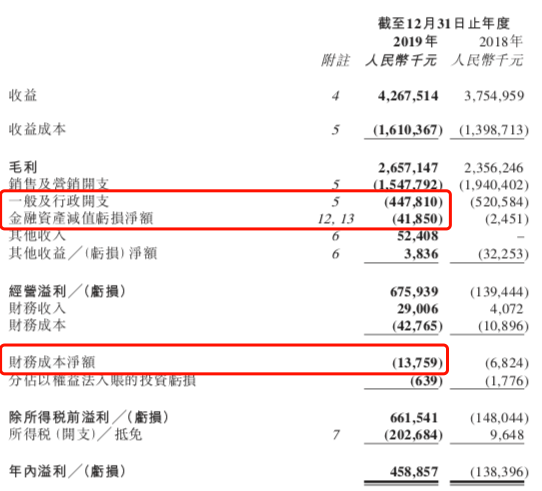Select the 金融資產減值虧損淨額 row label
542x491 pixels.
pyautogui.click(x=81, y=218)
